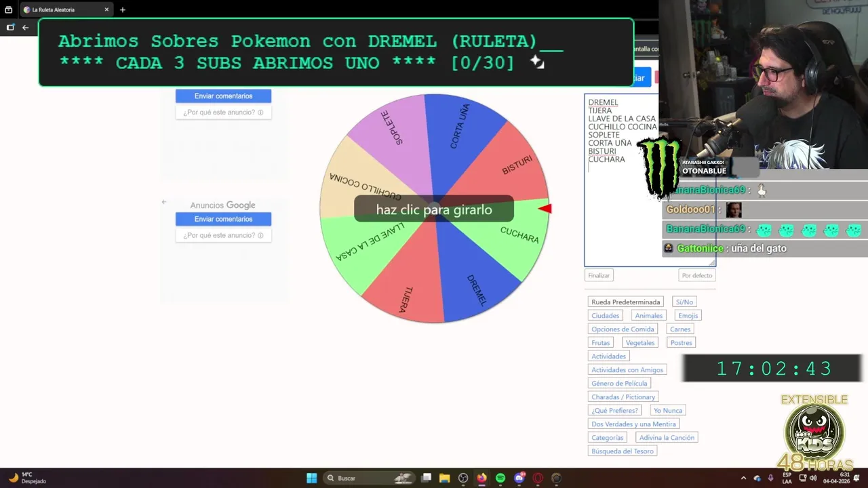The width and height of the screenshot is (868, 488).
Task: Open the Windows Start menu
Action: tap(312, 478)
